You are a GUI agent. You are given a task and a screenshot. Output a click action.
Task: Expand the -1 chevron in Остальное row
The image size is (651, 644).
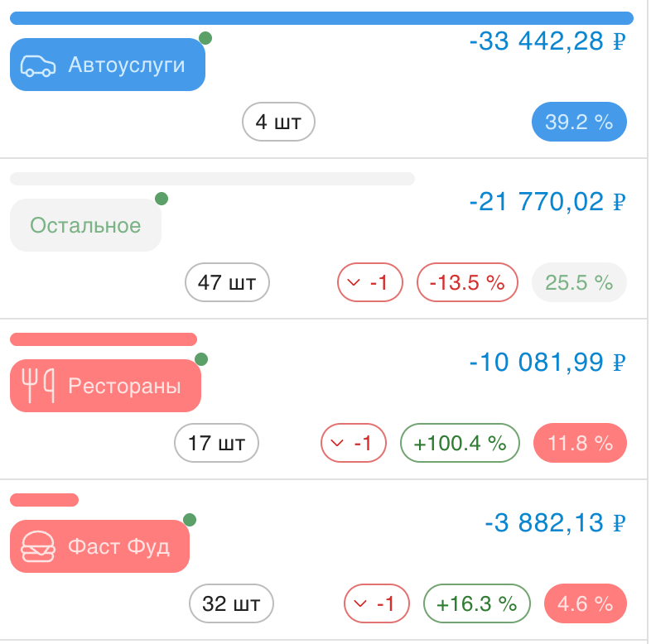(354, 283)
